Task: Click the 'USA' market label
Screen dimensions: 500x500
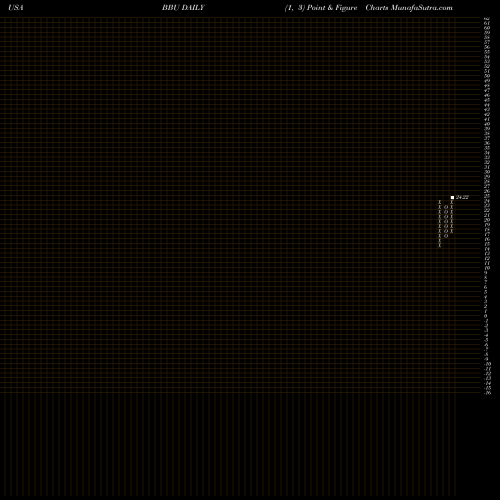Action: [16, 8]
